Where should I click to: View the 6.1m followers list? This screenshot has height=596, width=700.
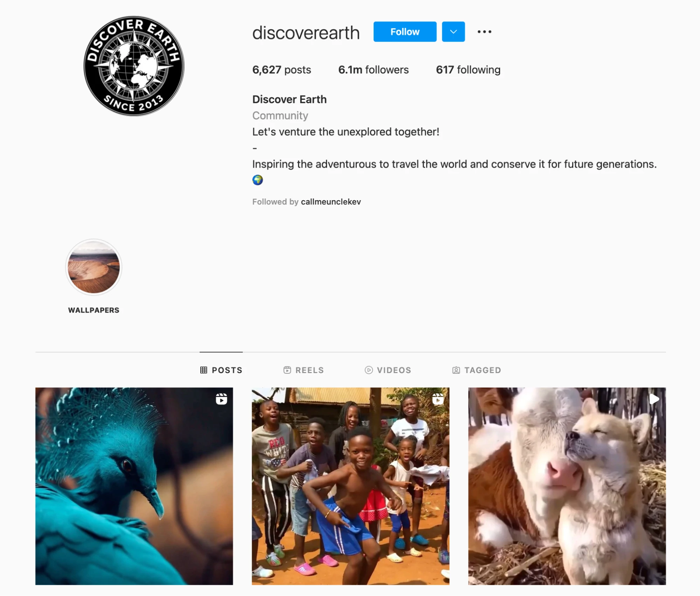pos(373,70)
